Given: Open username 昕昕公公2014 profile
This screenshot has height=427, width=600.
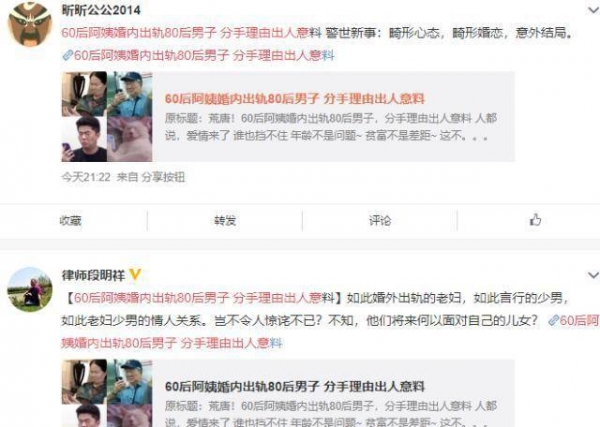Looking at the screenshot, I should point(101,10).
